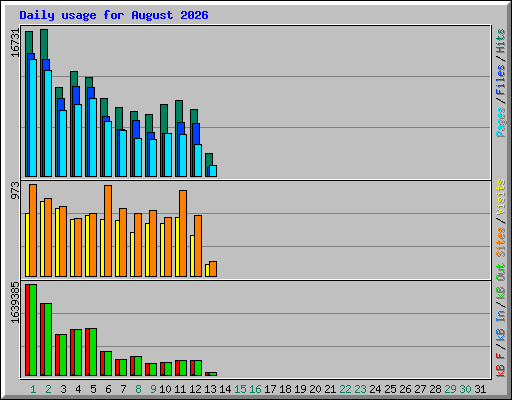
Task: Click day 22 on the date axis
Action: point(345,389)
